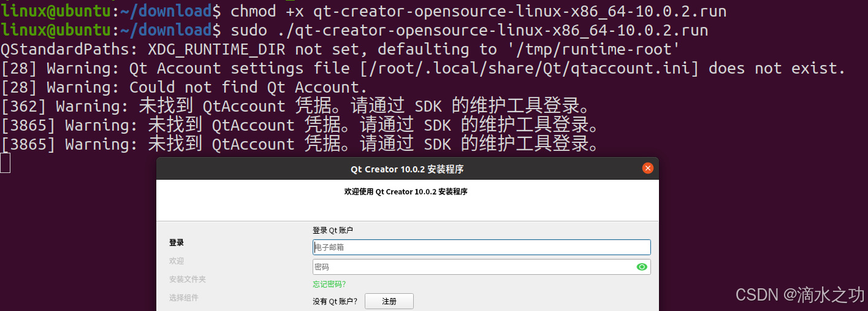Select the 选择组件 step in the sidebar

click(x=184, y=298)
